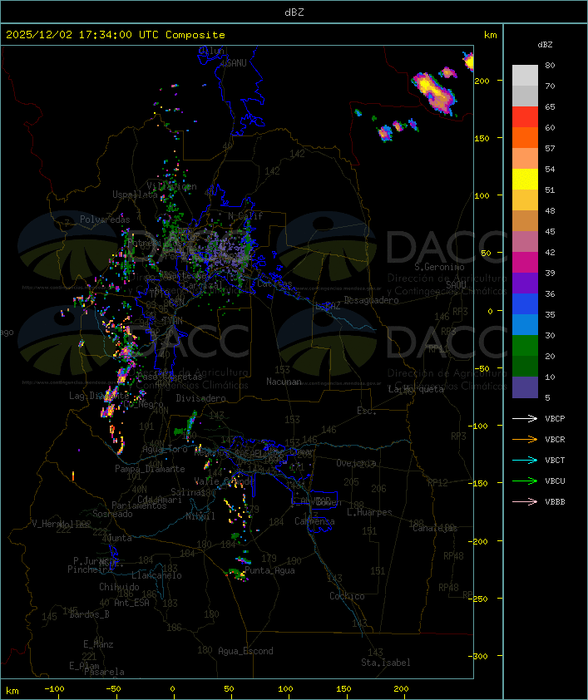Viewport: 588px width, 700px height.
Task: Click the S.Geronimo place label
Action: (439, 267)
